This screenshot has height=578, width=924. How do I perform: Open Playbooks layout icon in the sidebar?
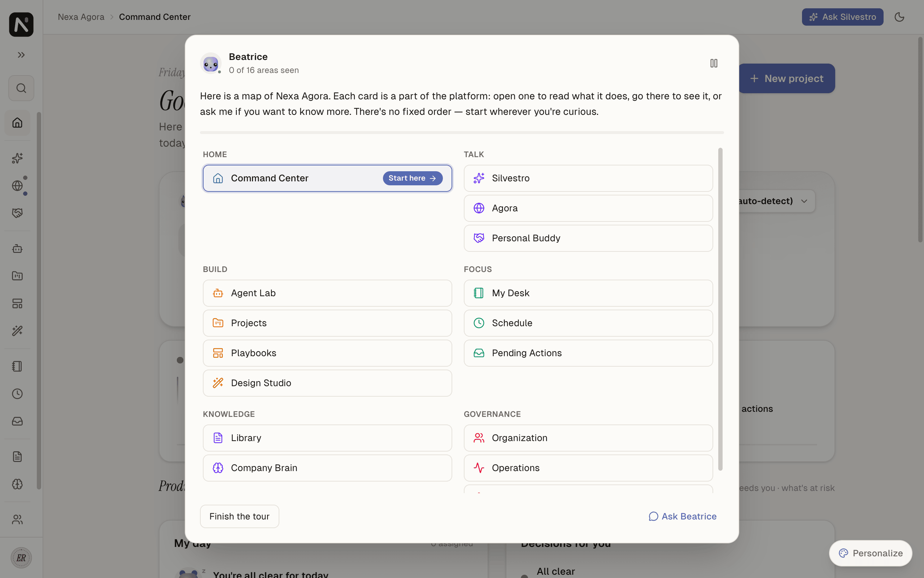coord(18,303)
